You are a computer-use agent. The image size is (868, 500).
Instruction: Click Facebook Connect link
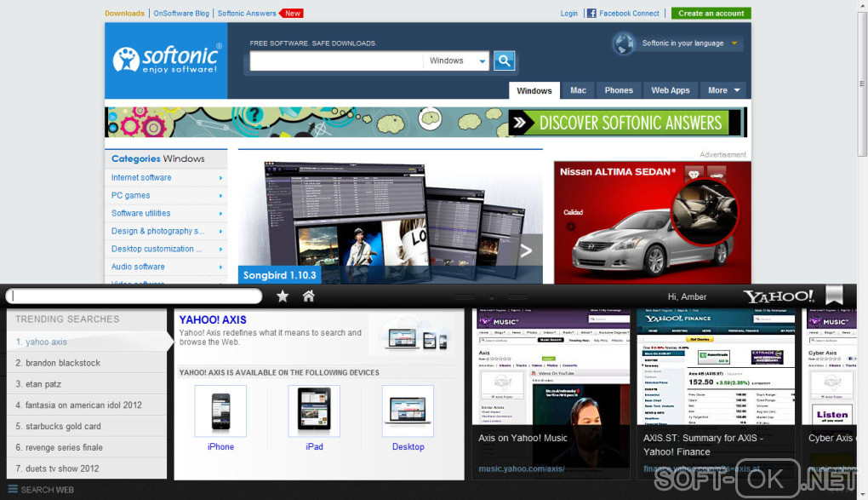point(629,14)
